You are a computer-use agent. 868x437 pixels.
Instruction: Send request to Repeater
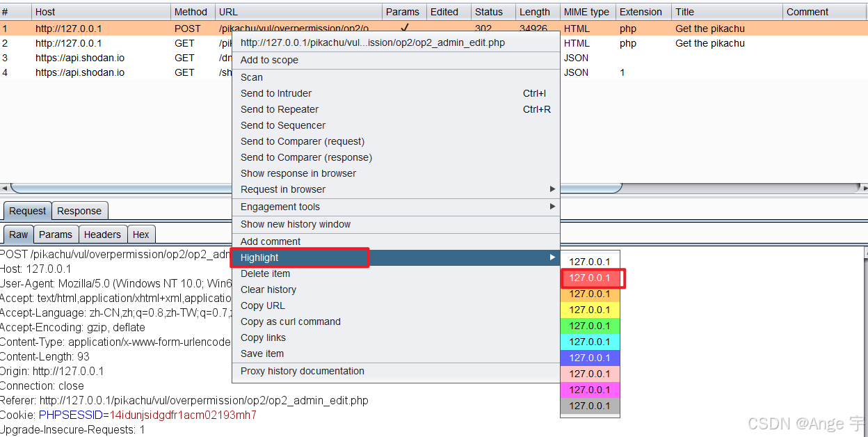(396, 109)
